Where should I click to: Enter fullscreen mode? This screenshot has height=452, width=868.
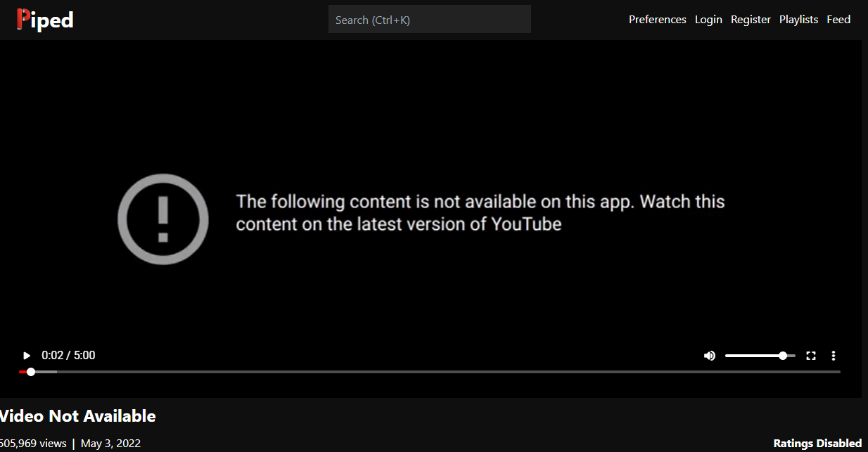tap(811, 356)
